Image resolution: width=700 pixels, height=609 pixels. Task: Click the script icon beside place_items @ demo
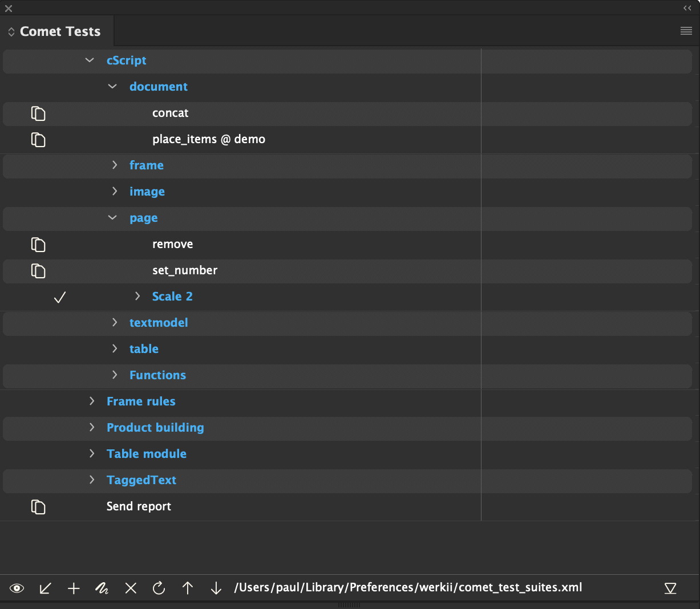click(x=38, y=140)
